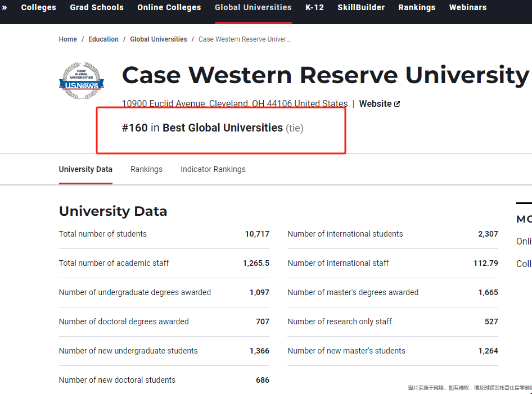This screenshot has height=394, width=532.
Task: Click the external link icon beside Website
Action: click(x=397, y=104)
